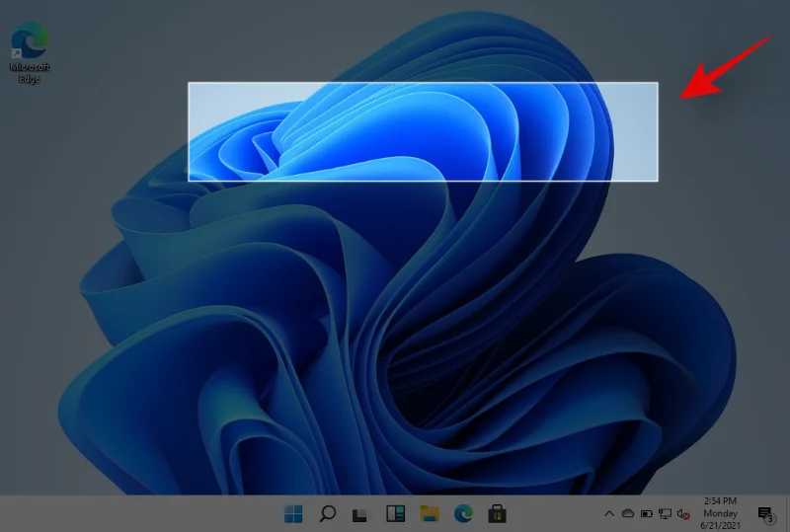Open the Windows Start menu
The height and width of the screenshot is (532, 790).
[x=294, y=513]
